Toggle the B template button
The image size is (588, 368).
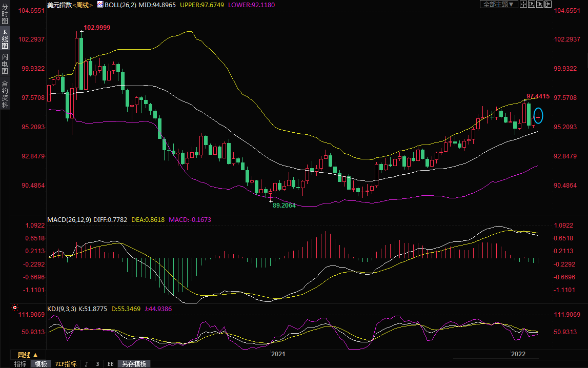click(97, 364)
